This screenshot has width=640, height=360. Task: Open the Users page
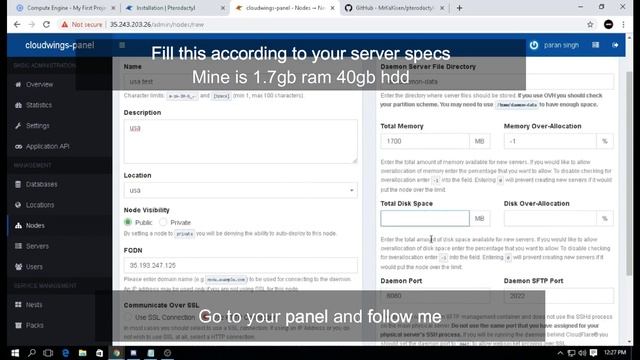(34, 267)
